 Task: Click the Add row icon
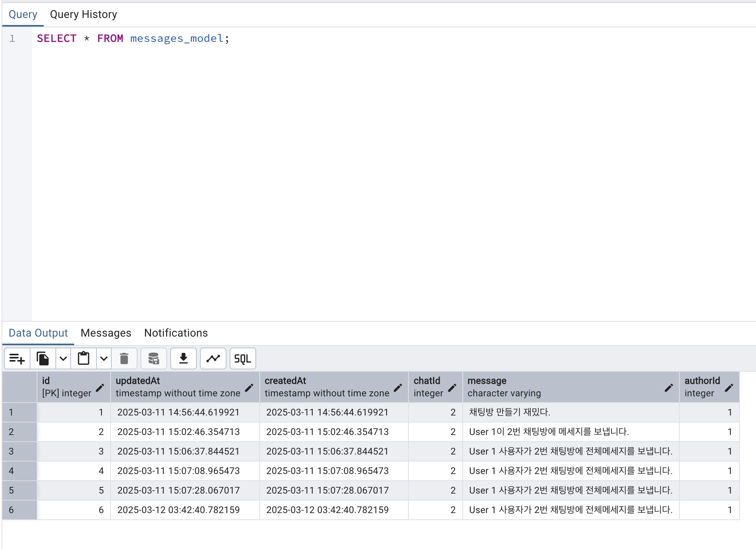coord(17,358)
